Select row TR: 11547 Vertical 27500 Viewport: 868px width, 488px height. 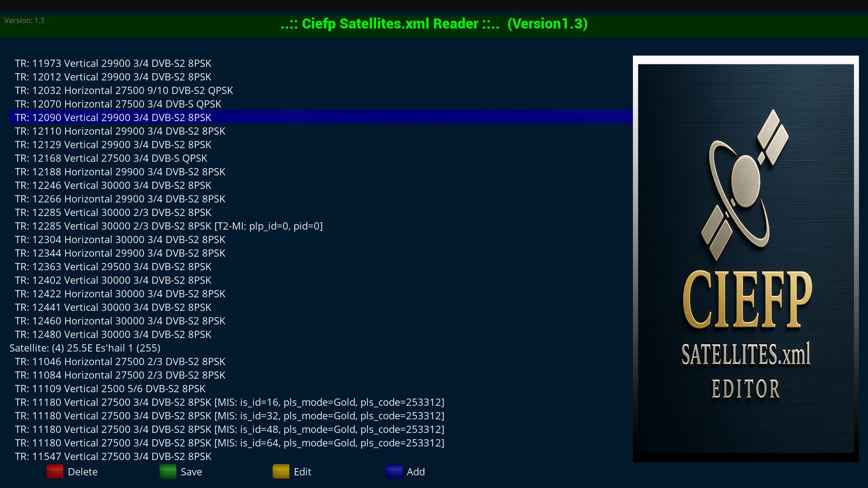pyautogui.click(x=321, y=456)
